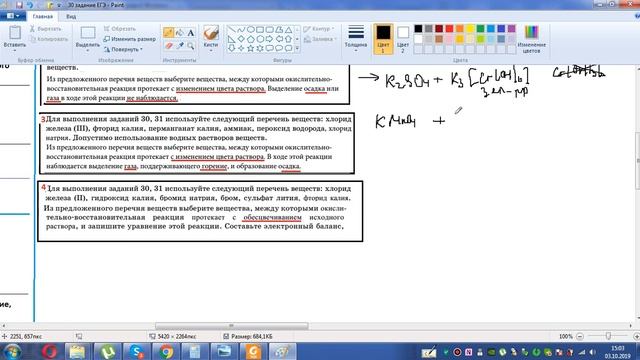This screenshot has height=360, width=640.
Task: Pick the green color swatch
Action: click(480, 29)
